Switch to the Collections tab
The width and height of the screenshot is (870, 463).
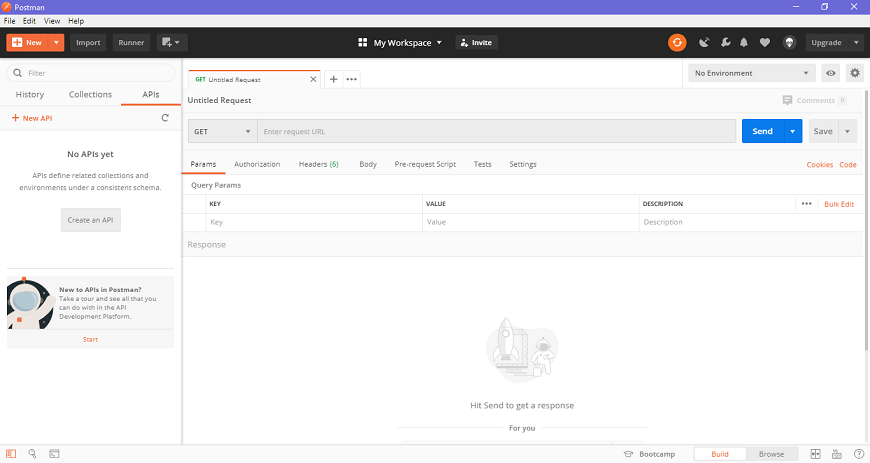point(90,94)
